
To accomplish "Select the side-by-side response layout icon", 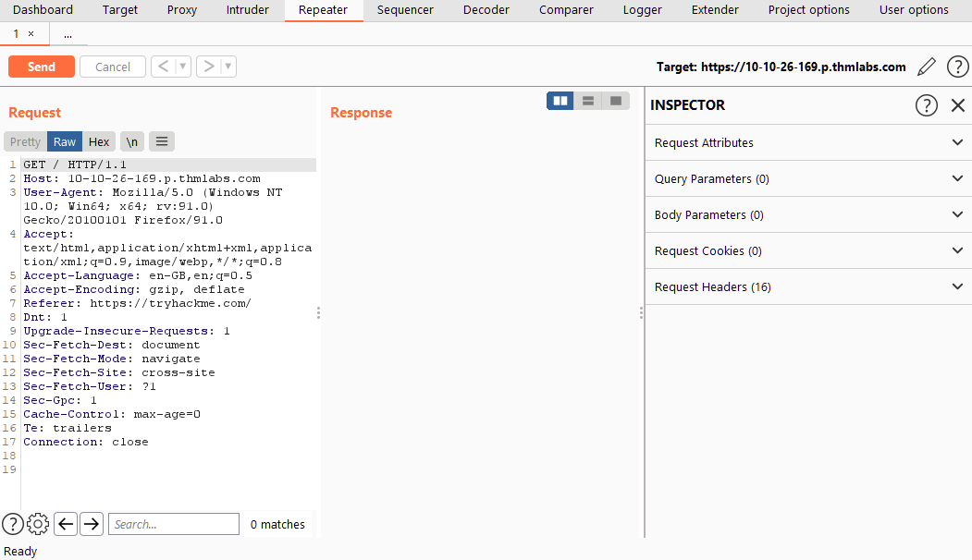I will [560, 101].
